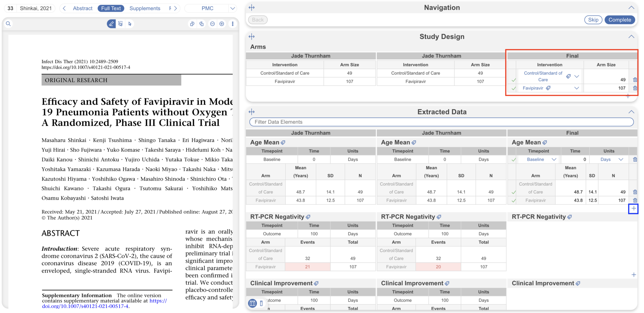The height and width of the screenshot is (313, 644).
Task: Switch to single-column layout view
Action: [x=261, y=303]
